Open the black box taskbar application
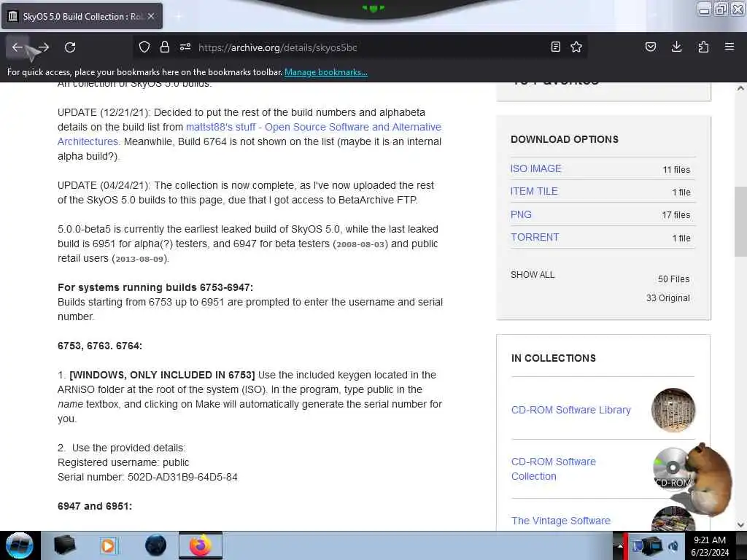The height and width of the screenshot is (560, 747). point(64,545)
